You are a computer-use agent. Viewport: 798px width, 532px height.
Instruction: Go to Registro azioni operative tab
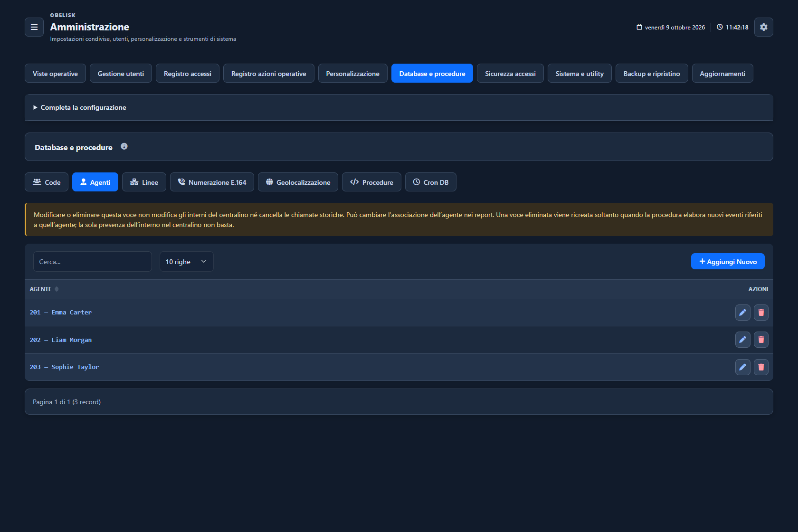(x=269, y=73)
